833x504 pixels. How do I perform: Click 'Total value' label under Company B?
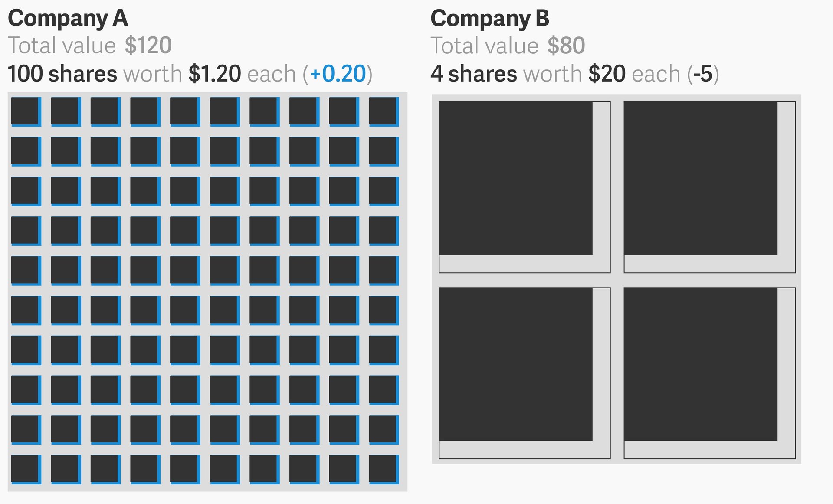pos(485,45)
